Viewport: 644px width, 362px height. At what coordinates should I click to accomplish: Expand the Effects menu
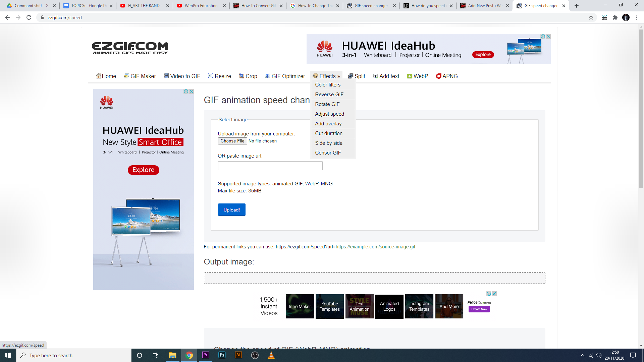(x=326, y=76)
